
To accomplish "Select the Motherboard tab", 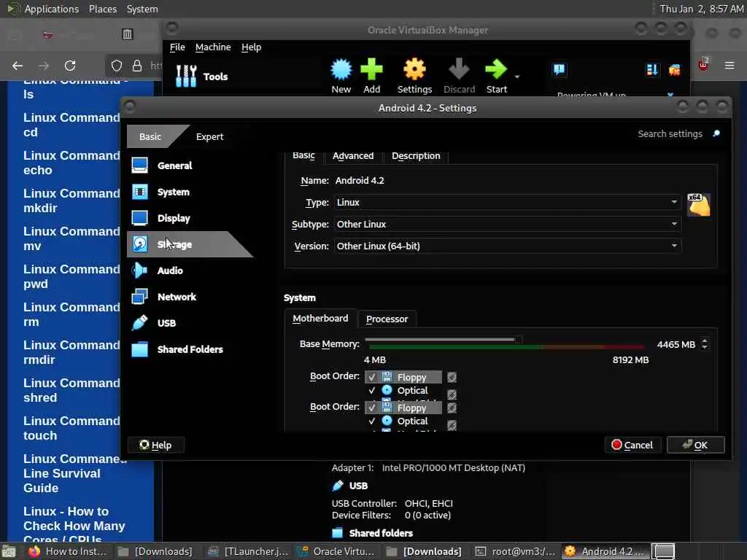I will click(x=320, y=319).
